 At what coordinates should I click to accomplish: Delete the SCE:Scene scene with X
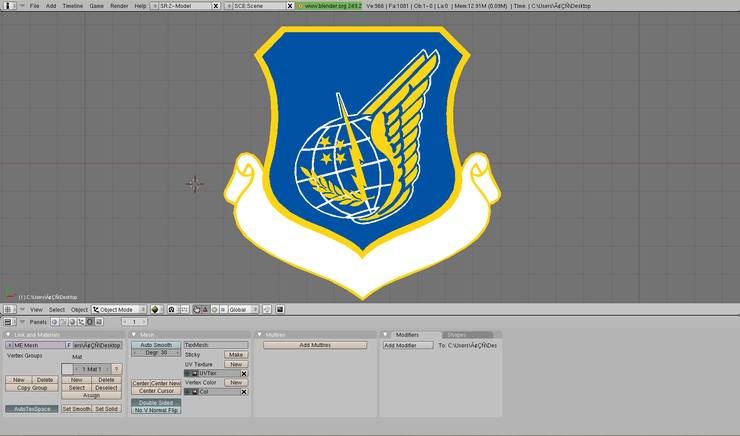pyautogui.click(x=290, y=6)
